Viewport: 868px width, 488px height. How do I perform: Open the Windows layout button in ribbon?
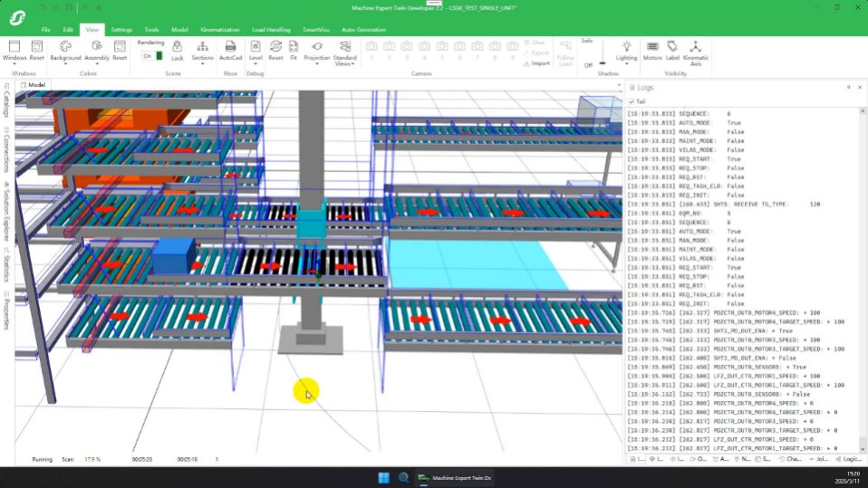(14, 50)
